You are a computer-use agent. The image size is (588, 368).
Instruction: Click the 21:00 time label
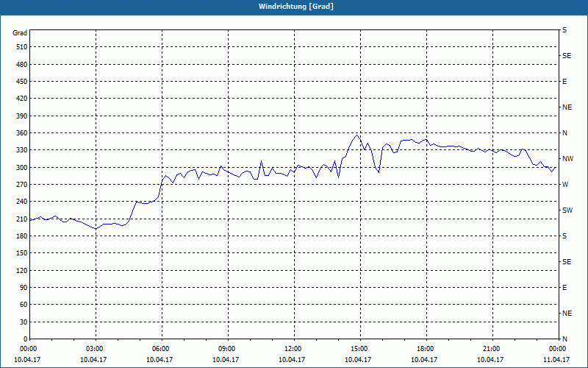pos(492,349)
